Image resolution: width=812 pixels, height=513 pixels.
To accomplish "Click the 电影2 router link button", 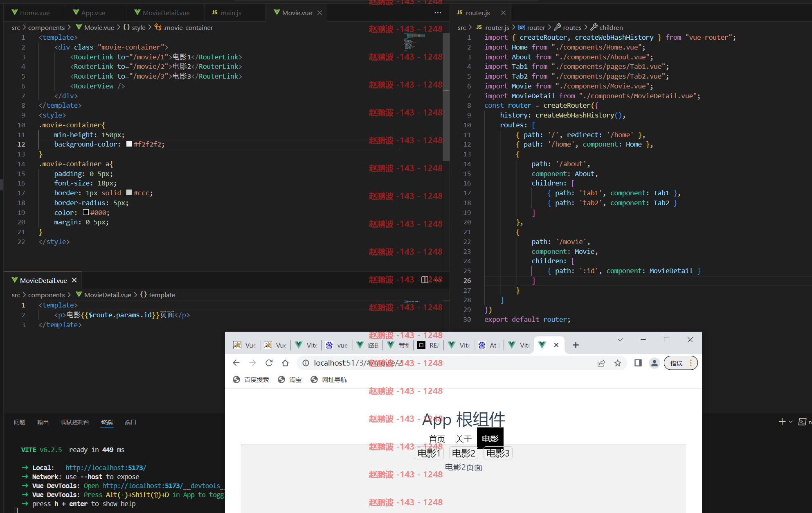I will [463, 453].
